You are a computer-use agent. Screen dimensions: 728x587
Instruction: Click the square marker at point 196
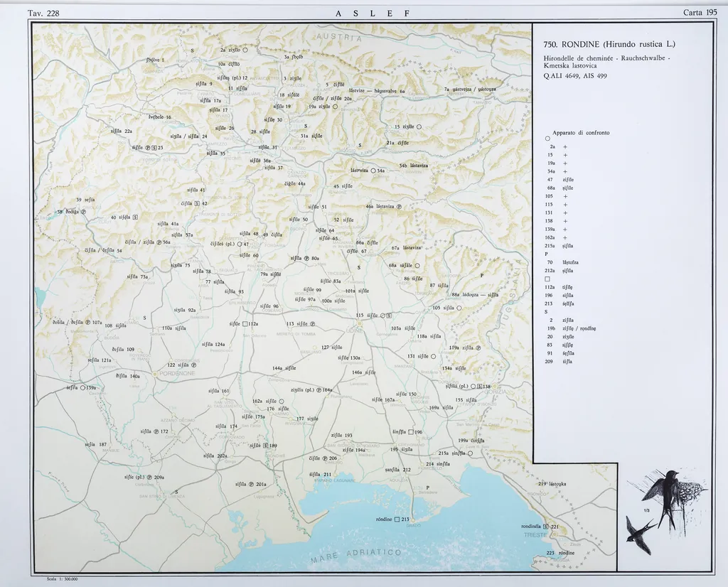coord(410,431)
